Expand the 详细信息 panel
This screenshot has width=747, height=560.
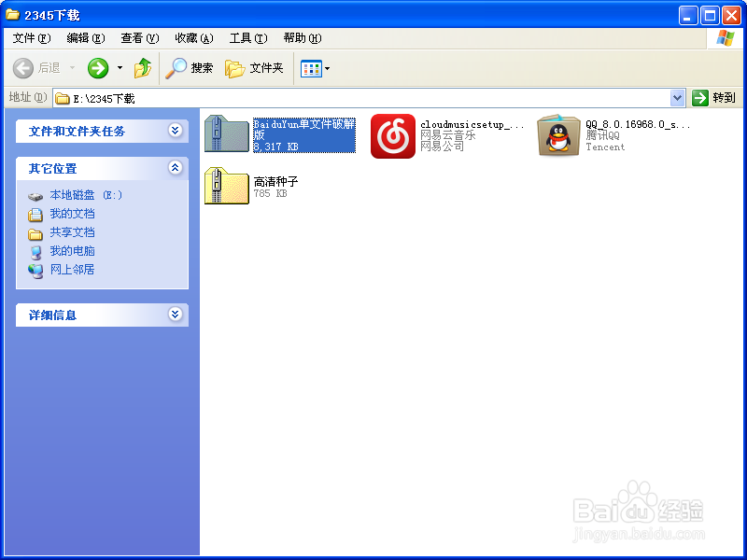[176, 315]
